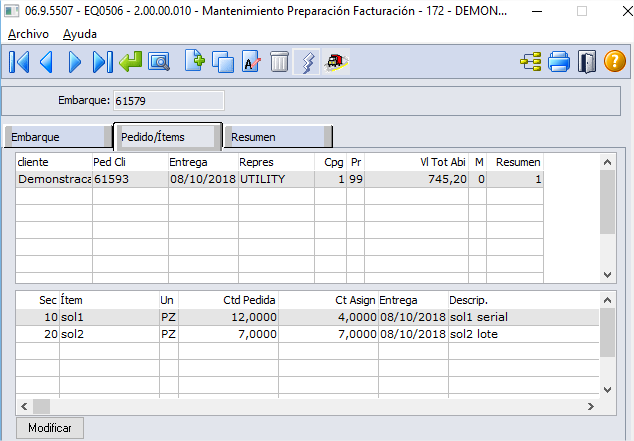
Task: Click orders grid scroll down arrow
Action: tap(607, 275)
